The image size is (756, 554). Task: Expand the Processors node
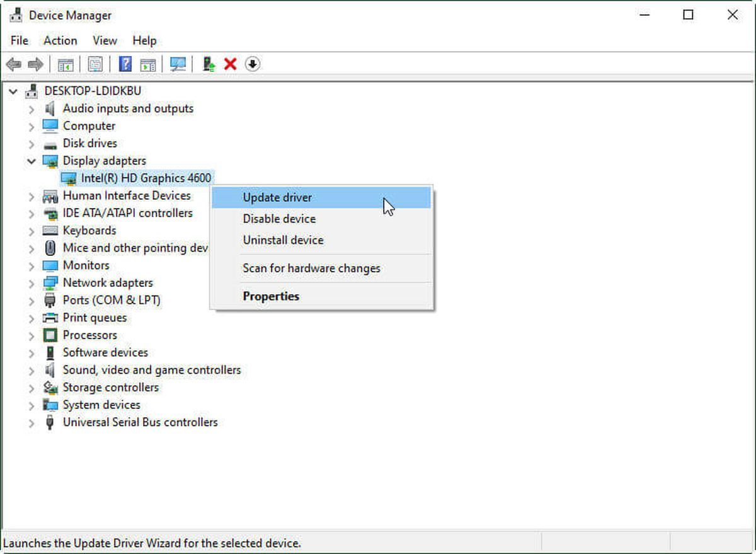click(x=31, y=335)
